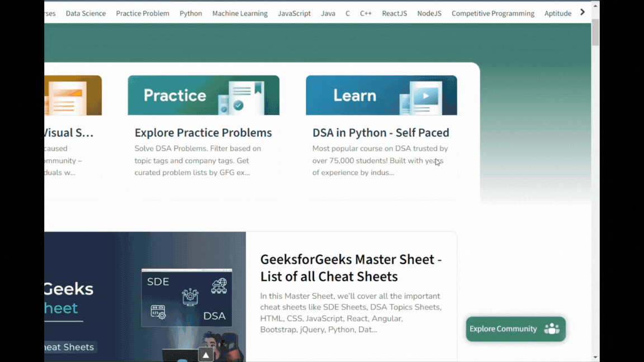This screenshot has height=362, width=644.
Task: Click the vertical scrollbar thumb
Action: (x=595, y=32)
